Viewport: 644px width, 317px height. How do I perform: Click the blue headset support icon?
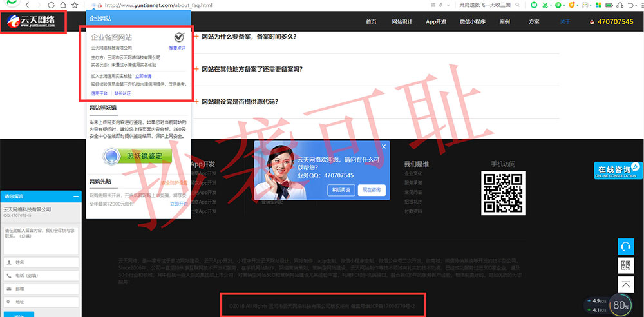point(626,246)
